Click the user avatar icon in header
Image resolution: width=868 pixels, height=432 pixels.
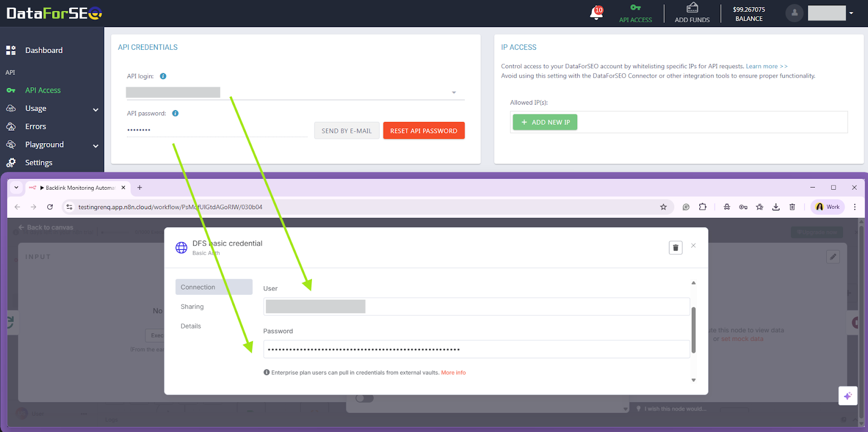(794, 13)
